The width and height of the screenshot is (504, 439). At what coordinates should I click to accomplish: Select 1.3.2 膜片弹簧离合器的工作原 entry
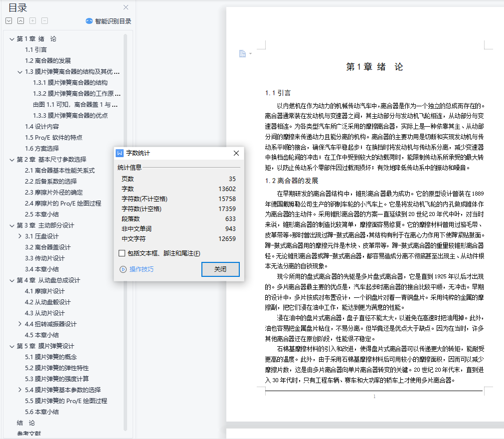pos(77,94)
